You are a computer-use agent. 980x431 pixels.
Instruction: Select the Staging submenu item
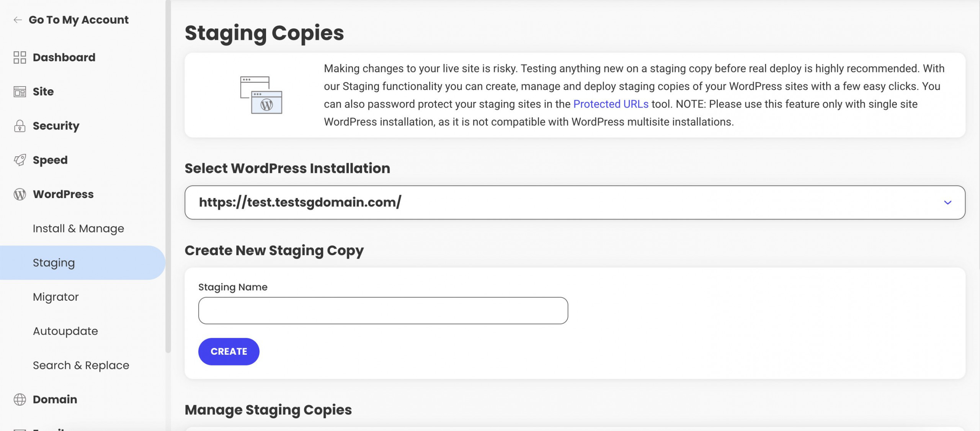click(82, 263)
